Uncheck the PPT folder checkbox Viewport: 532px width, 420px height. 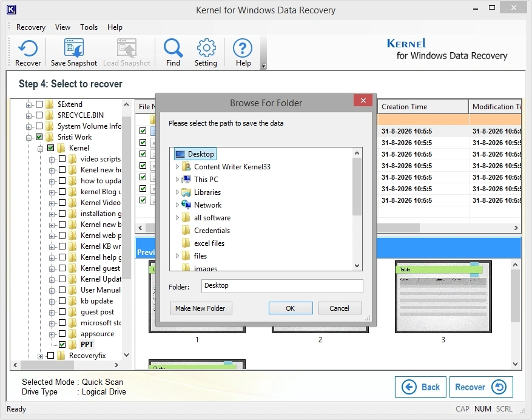62,344
